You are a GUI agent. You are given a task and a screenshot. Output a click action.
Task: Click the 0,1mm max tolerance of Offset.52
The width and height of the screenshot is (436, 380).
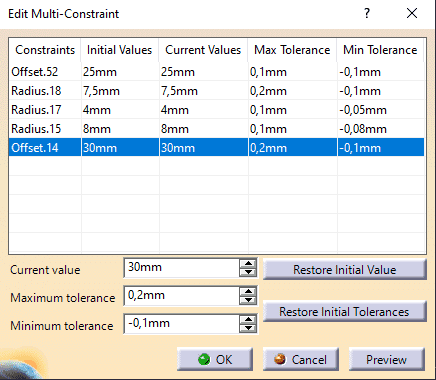coord(268,72)
